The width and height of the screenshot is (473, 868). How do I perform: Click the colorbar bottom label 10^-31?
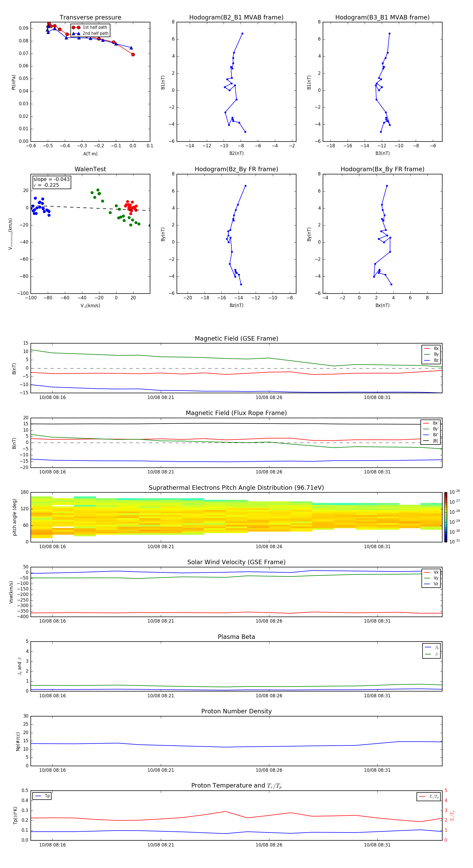(455, 542)
